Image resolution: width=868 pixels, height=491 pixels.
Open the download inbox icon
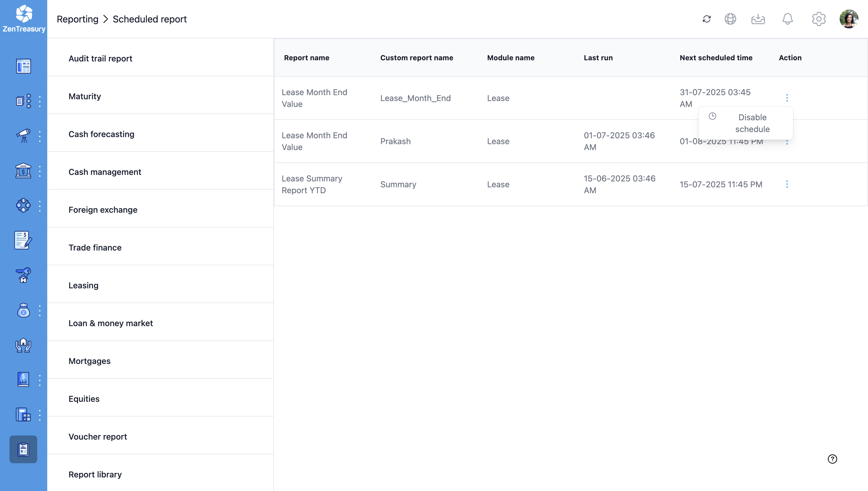[758, 19]
